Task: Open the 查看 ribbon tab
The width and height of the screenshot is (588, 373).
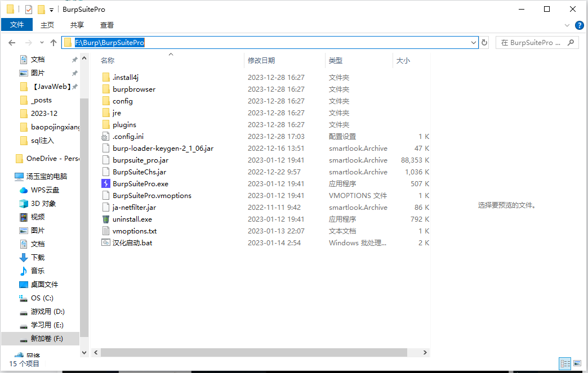Action: click(x=107, y=25)
